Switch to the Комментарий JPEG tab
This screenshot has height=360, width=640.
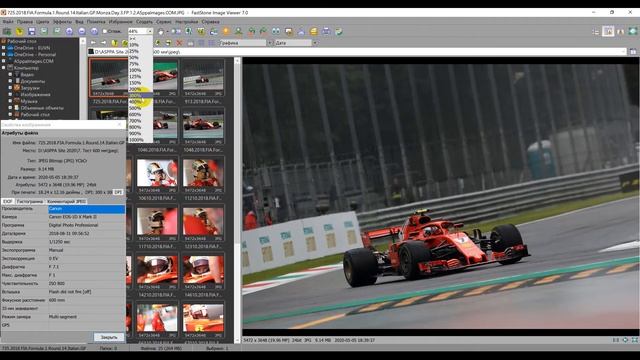pyautogui.click(x=66, y=202)
